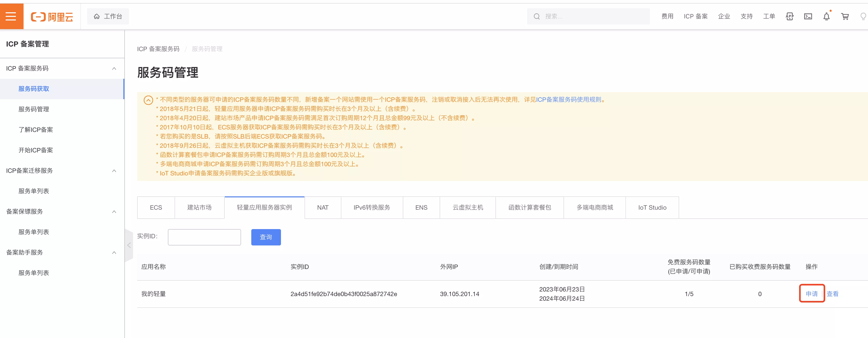Open the App download icon

(x=789, y=17)
